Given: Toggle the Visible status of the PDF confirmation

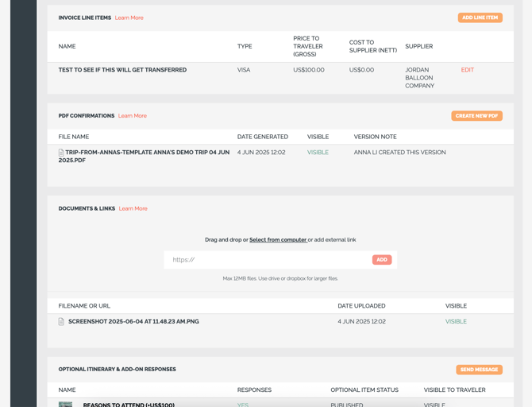Looking at the screenshot, I should 318,153.
